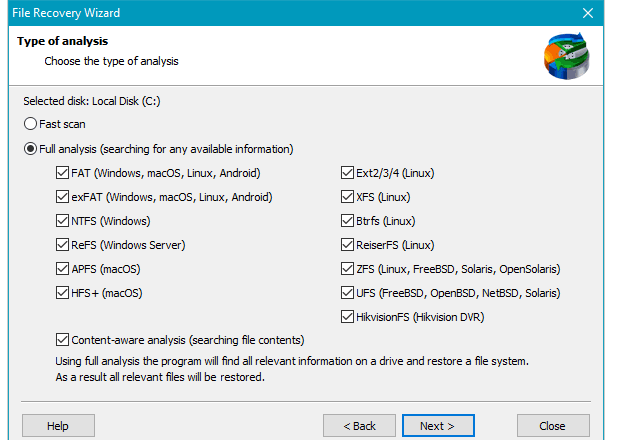Disable the ZFS file system checkbox

click(x=347, y=269)
